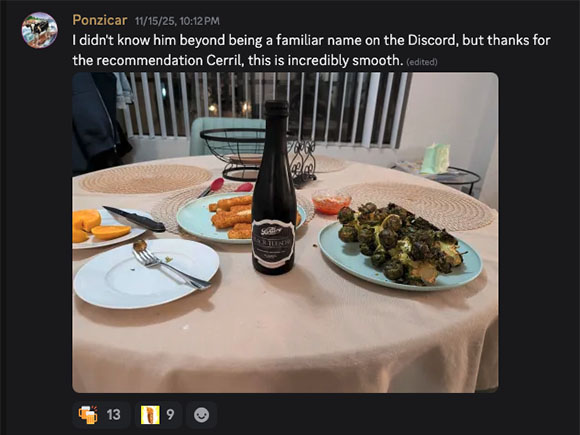580x435 pixels.
Task: Click the (edited) label
Action: point(422,62)
